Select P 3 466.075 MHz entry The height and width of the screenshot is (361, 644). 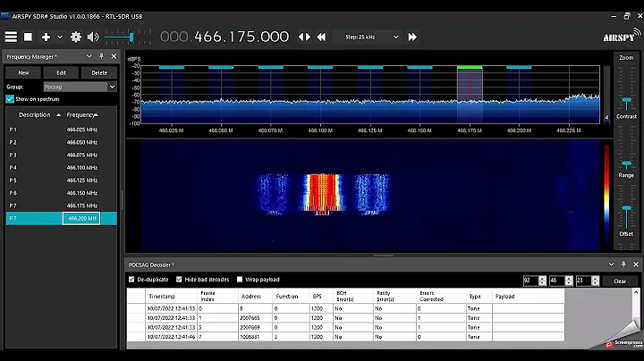click(x=61, y=155)
